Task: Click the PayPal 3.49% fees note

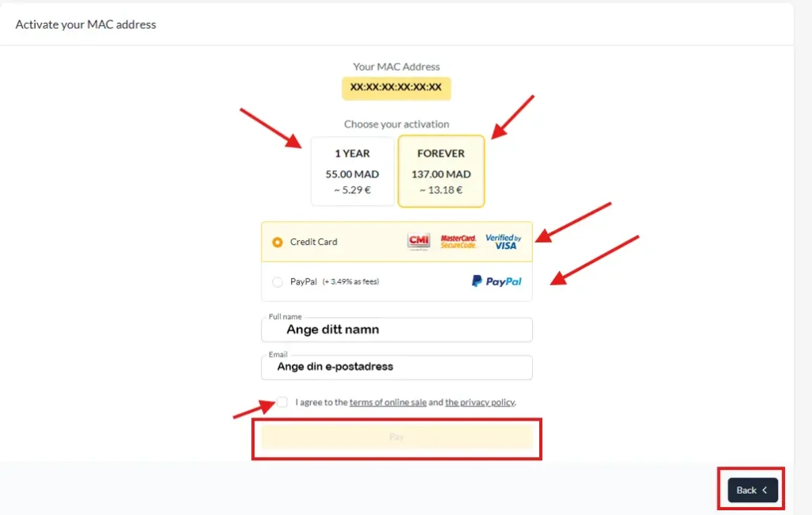Action: coord(350,282)
